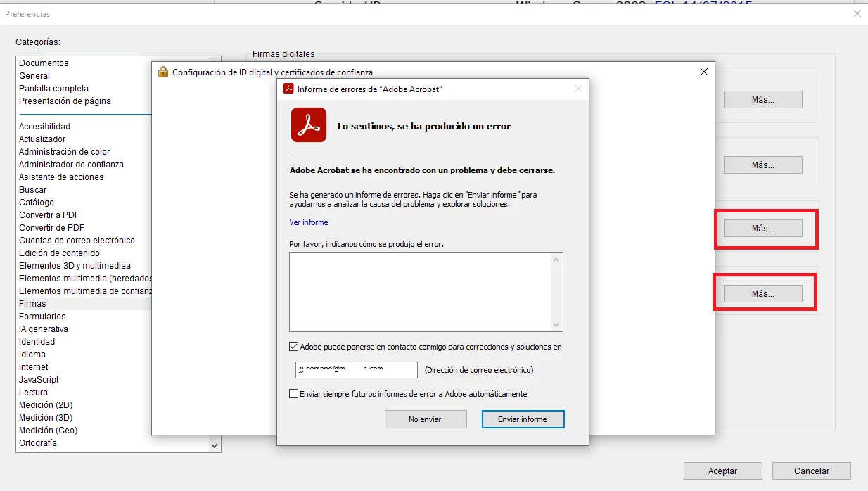The image size is (868, 491).
Task: Click the 'No enviar' button
Action: pos(426,419)
